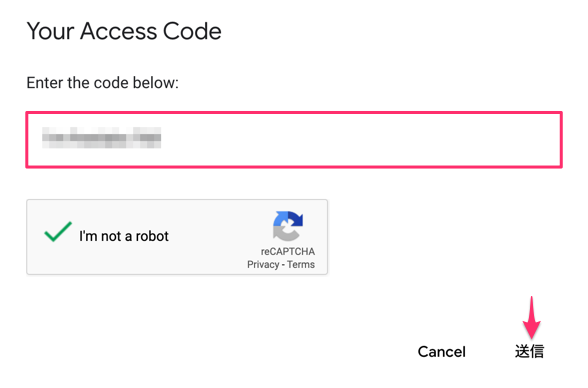Click the green verified checkmark icon
The height and width of the screenshot is (388, 588).
coord(58,232)
